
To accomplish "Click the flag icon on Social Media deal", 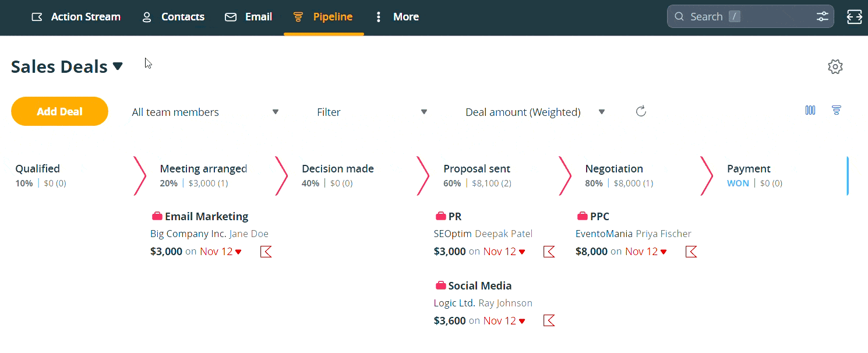I will pos(548,320).
